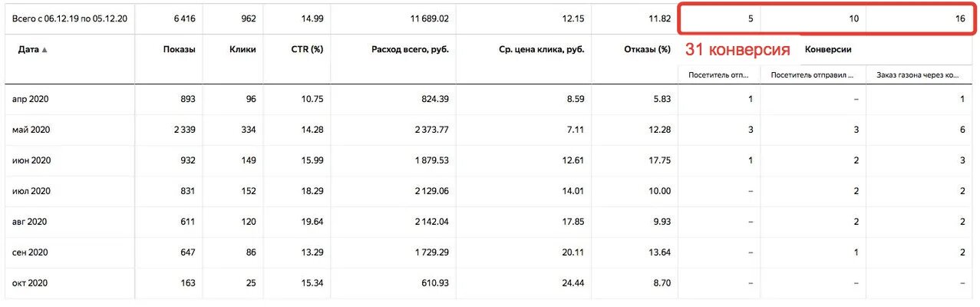Image resolution: width=980 pixels, height=307 pixels.
Task: Click 'Ср. цена клика, руб.' column header
Action: coord(542,50)
